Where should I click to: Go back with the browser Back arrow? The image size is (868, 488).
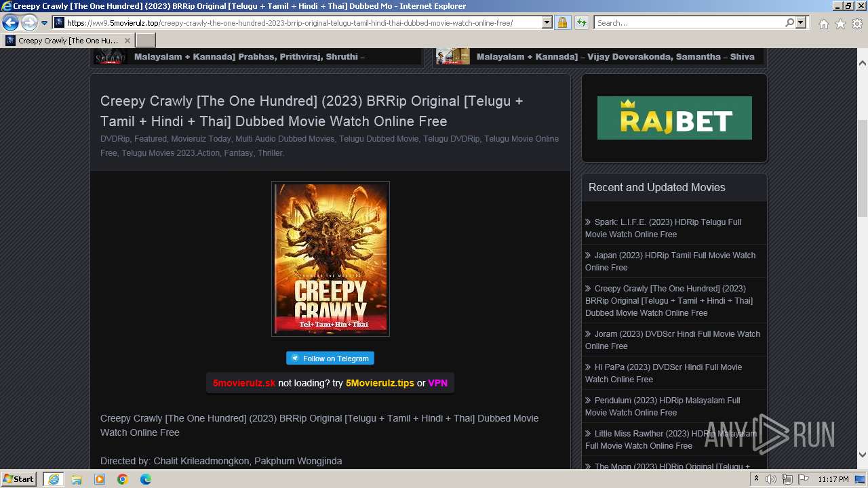tap(10, 23)
